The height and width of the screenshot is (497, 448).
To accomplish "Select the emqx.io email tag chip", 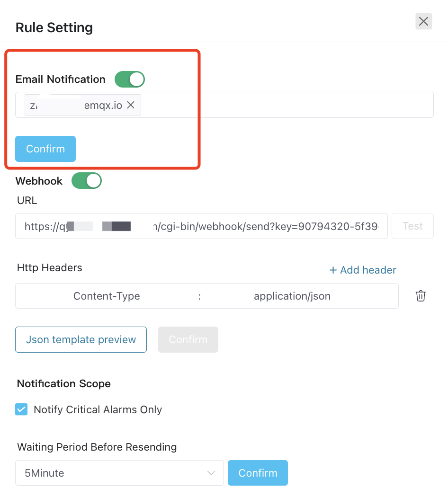I will coord(76,105).
